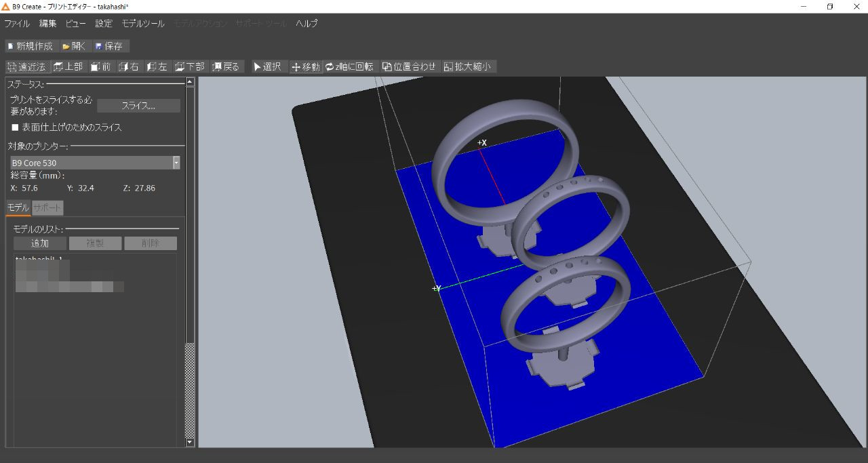868x463 pixels.
Task: Click the スライス... slice button
Action: (x=138, y=106)
